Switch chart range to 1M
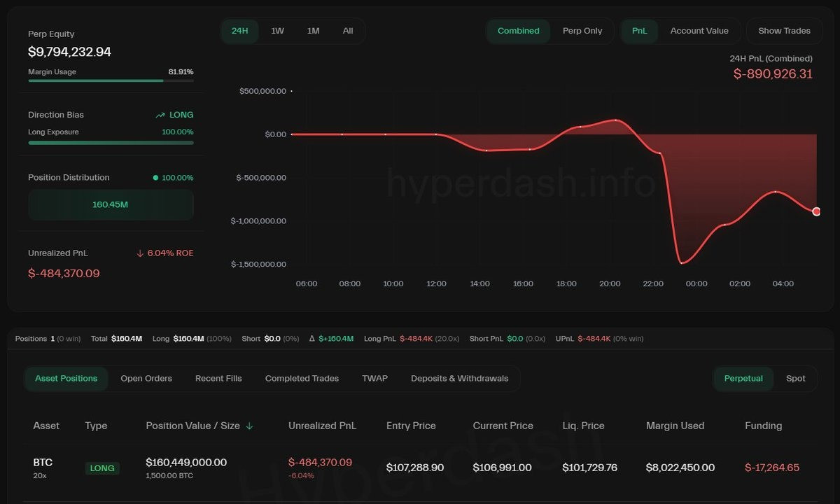 tap(313, 31)
